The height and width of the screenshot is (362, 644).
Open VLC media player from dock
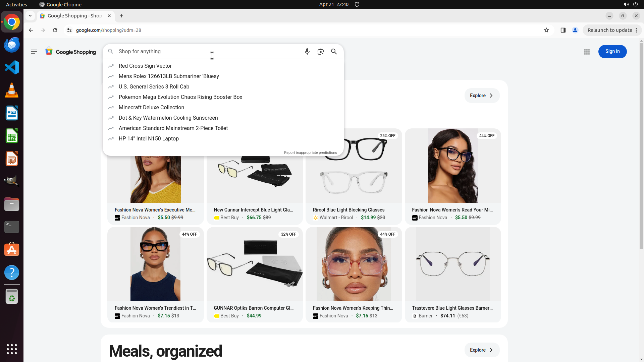pos(12,90)
